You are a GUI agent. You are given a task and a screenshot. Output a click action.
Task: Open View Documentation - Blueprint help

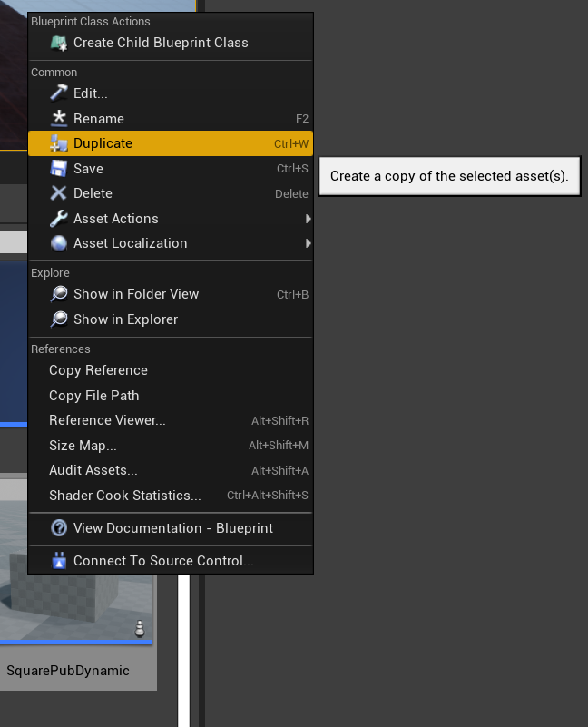(171, 528)
